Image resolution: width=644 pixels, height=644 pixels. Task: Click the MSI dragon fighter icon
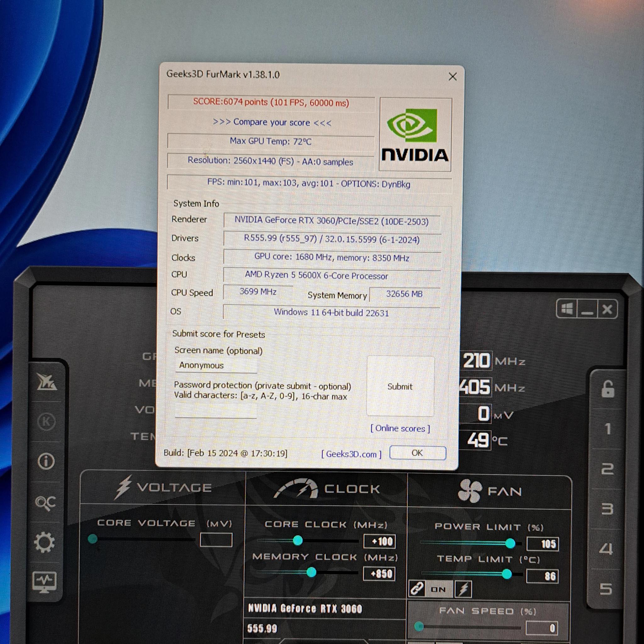[46, 382]
